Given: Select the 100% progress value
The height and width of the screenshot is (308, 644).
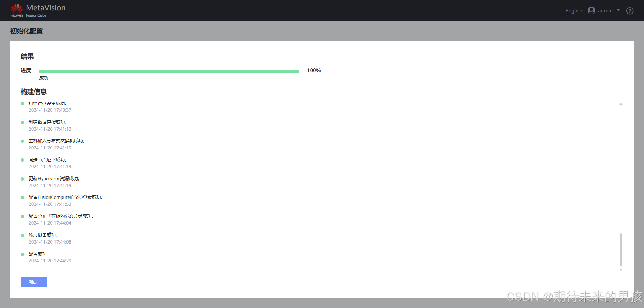Looking at the screenshot, I should 314,70.
